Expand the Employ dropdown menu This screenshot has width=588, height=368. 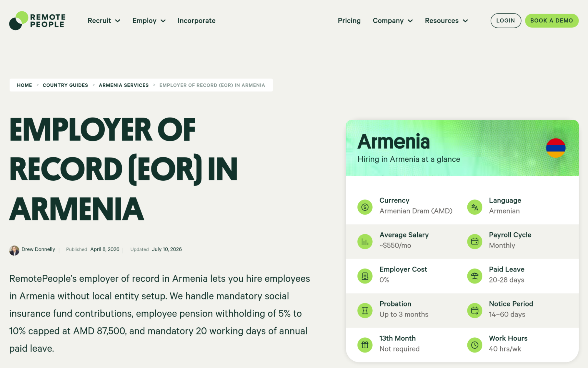pyautogui.click(x=149, y=21)
